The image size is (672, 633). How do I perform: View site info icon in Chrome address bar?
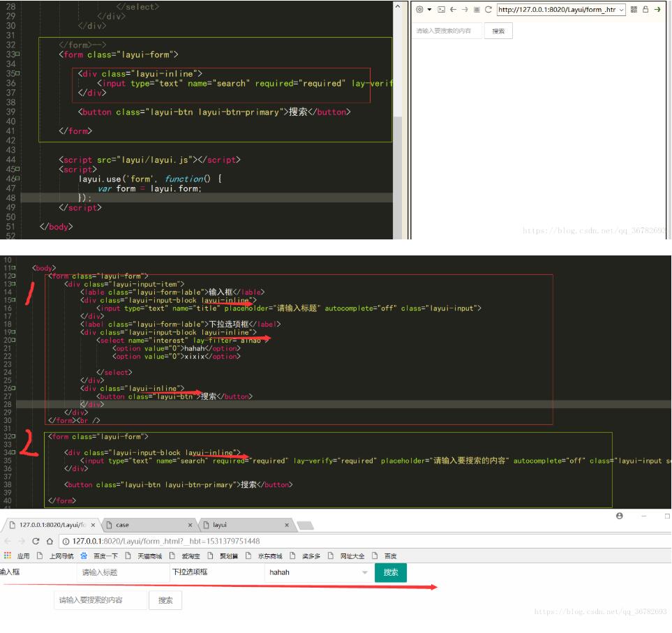click(x=66, y=542)
